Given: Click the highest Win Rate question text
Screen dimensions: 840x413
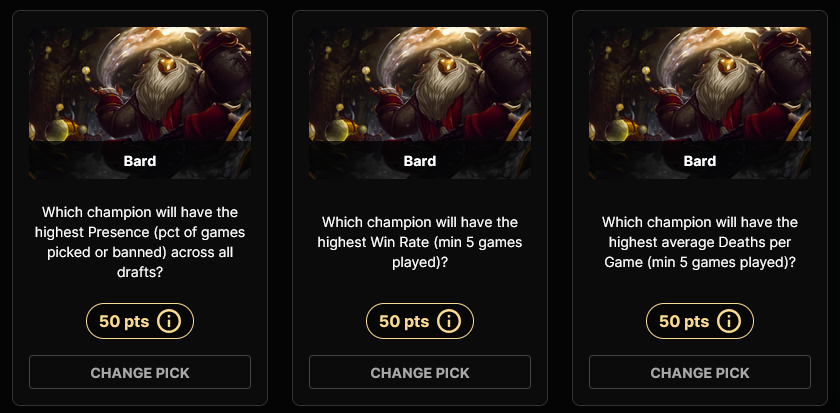Looking at the screenshot, I should [x=420, y=242].
